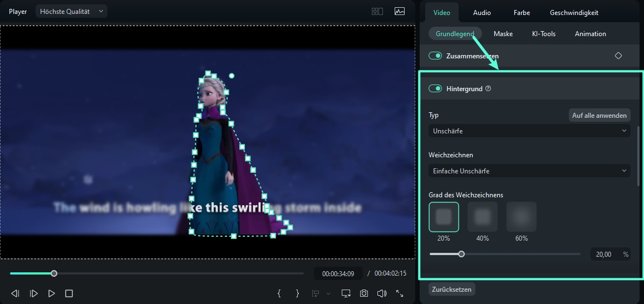Click the properties panel vertical scrollbar
Screen dimensions: 644x304
(x=638, y=156)
